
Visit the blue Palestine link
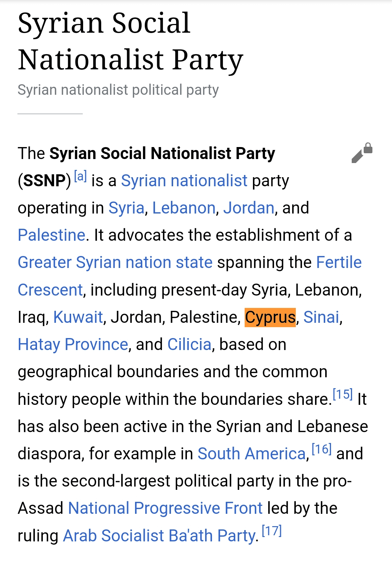(x=52, y=235)
